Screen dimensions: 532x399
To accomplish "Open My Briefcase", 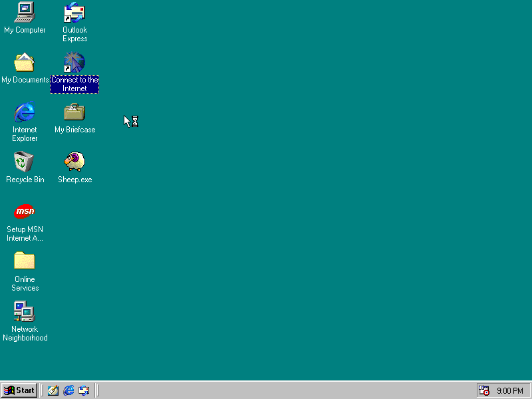I will 74,112.
